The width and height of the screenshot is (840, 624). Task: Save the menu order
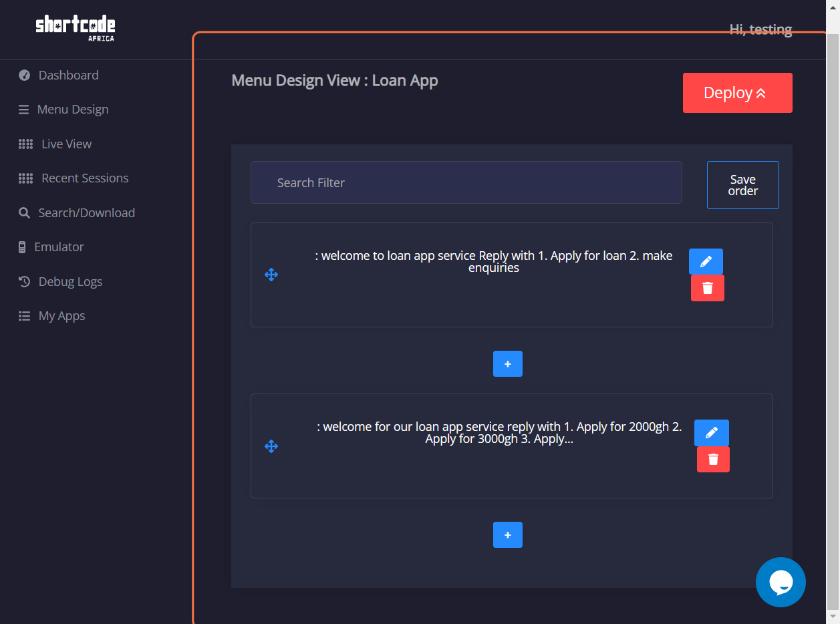(x=743, y=185)
